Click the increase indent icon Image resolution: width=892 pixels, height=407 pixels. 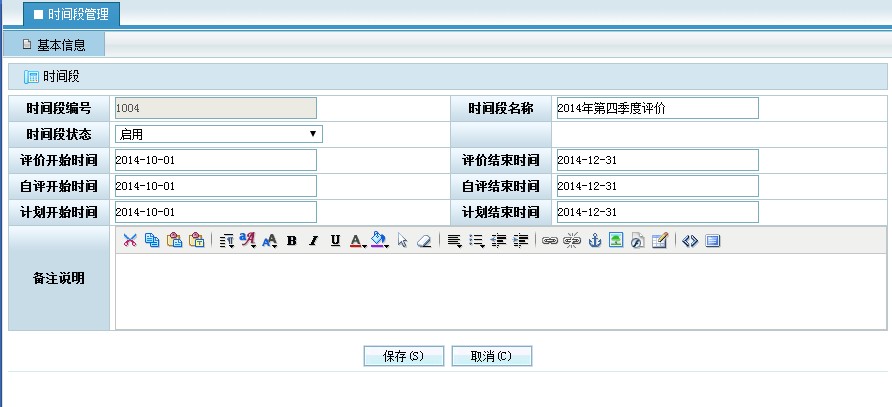[x=521, y=241]
